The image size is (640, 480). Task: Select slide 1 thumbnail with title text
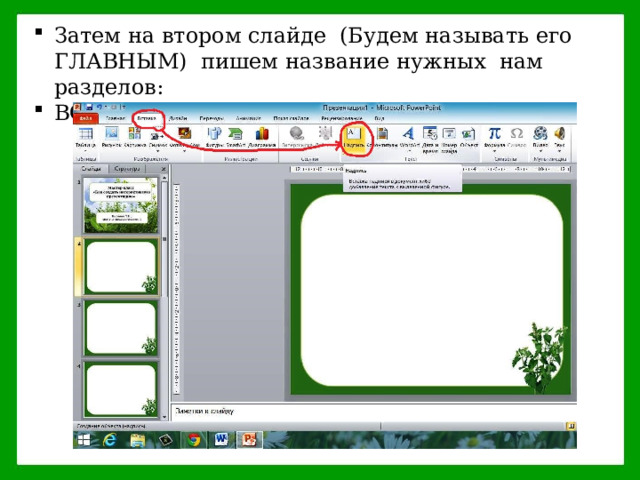120,205
